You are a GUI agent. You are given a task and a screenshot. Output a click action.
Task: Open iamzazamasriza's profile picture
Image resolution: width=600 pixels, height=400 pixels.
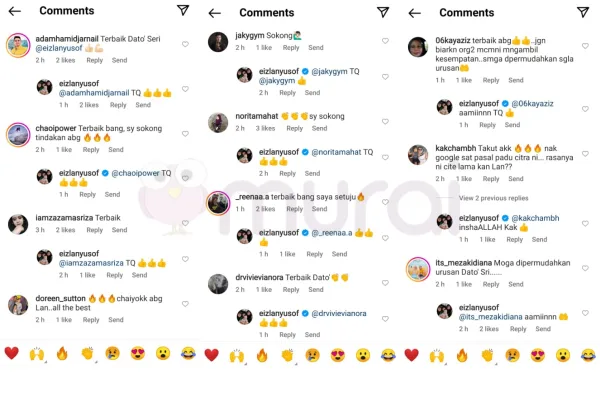point(18,224)
